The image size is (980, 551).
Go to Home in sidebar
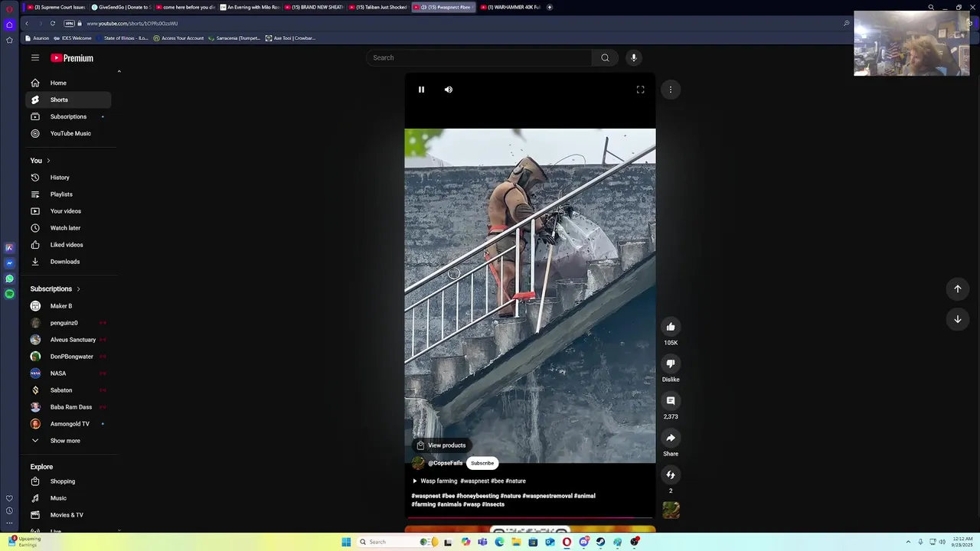click(68, 83)
